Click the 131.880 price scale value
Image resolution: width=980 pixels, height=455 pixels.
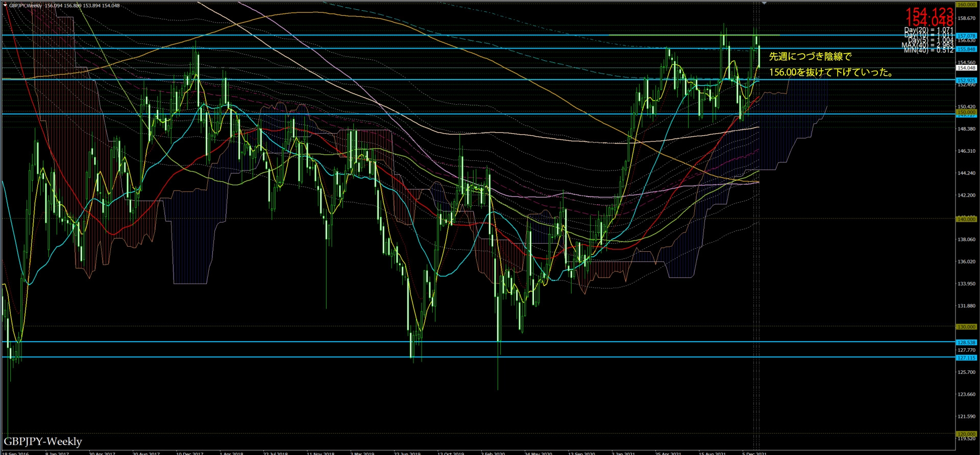click(x=966, y=306)
